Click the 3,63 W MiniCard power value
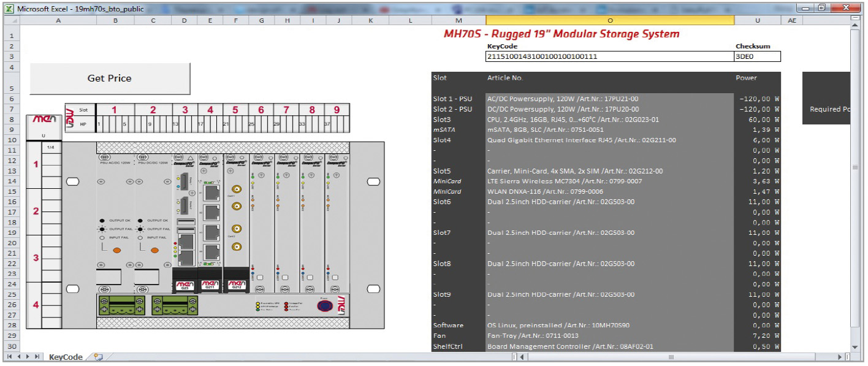The width and height of the screenshot is (868, 366). 766,181
